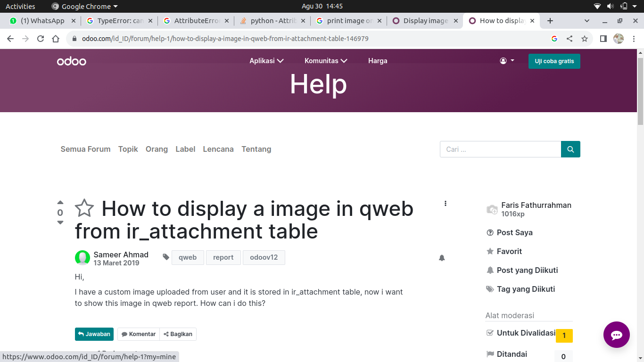The width and height of the screenshot is (644, 362).
Task: Downvote the question with the down arrow
Action: pyautogui.click(x=60, y=222)
